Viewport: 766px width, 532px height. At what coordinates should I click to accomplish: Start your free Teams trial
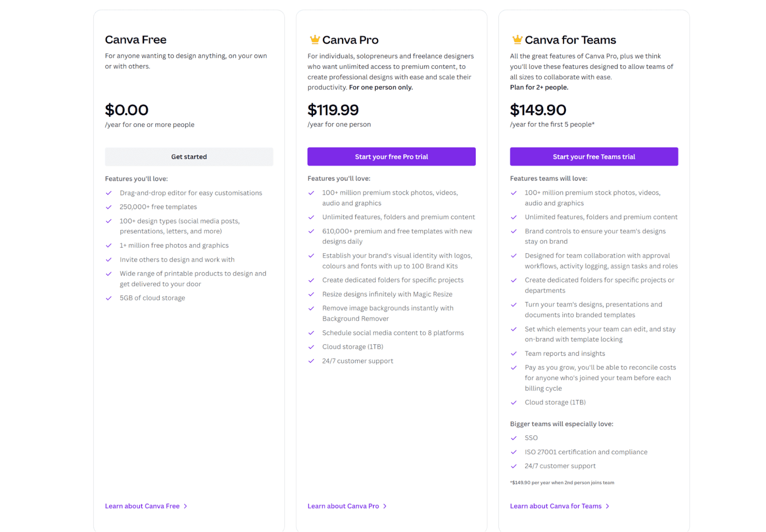point(594,157)
